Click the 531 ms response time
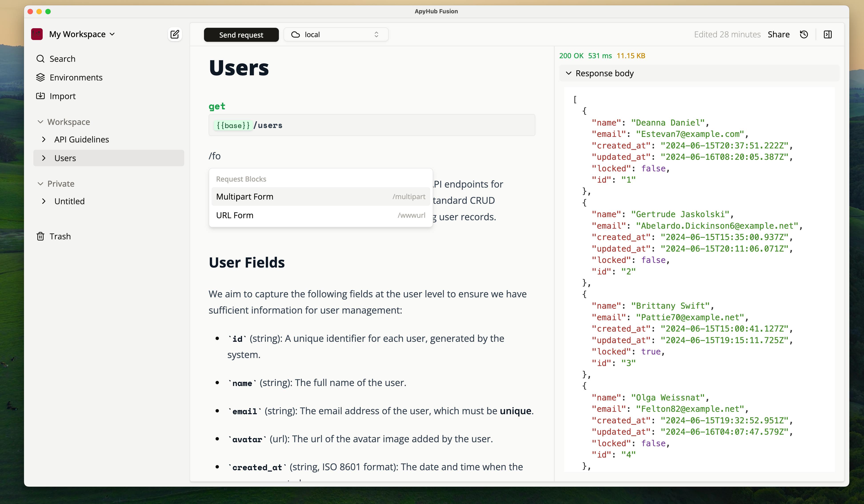 click(x=600, y=56)
